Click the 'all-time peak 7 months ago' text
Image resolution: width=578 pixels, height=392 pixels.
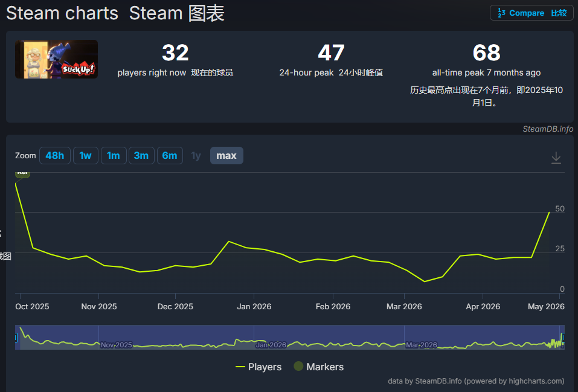point(487,72)
